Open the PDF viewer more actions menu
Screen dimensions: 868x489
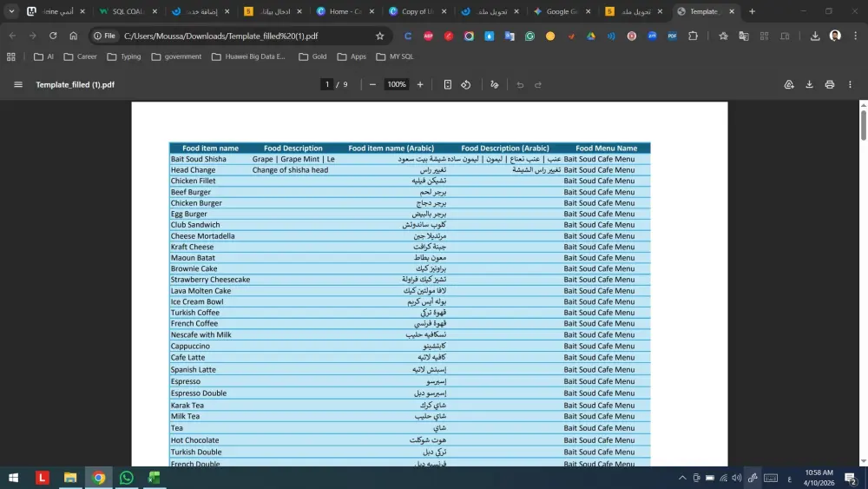pos(851,85)
